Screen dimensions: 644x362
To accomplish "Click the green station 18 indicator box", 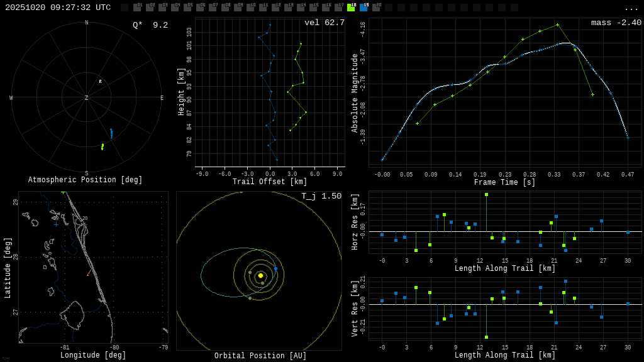I will point(351,8).
